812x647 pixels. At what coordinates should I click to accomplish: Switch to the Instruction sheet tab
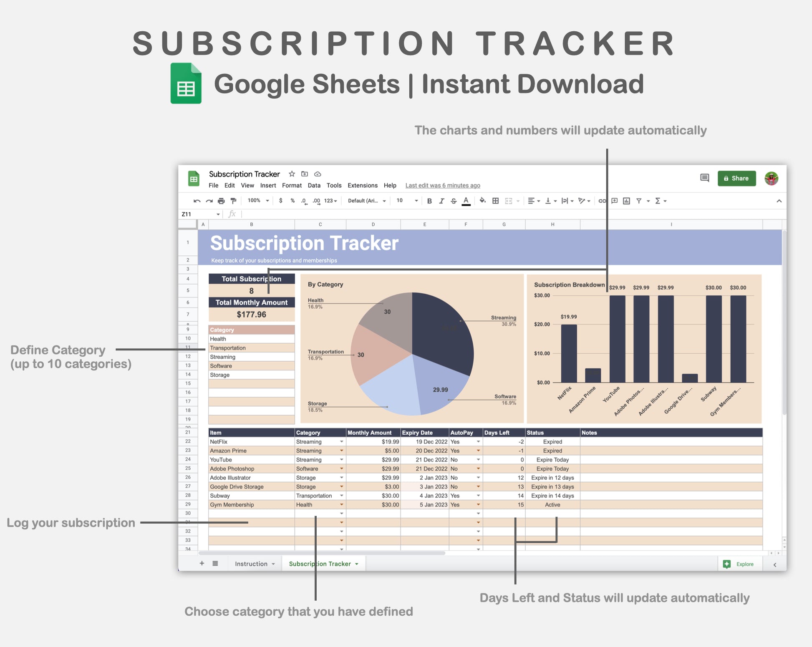tap(251, 564)
